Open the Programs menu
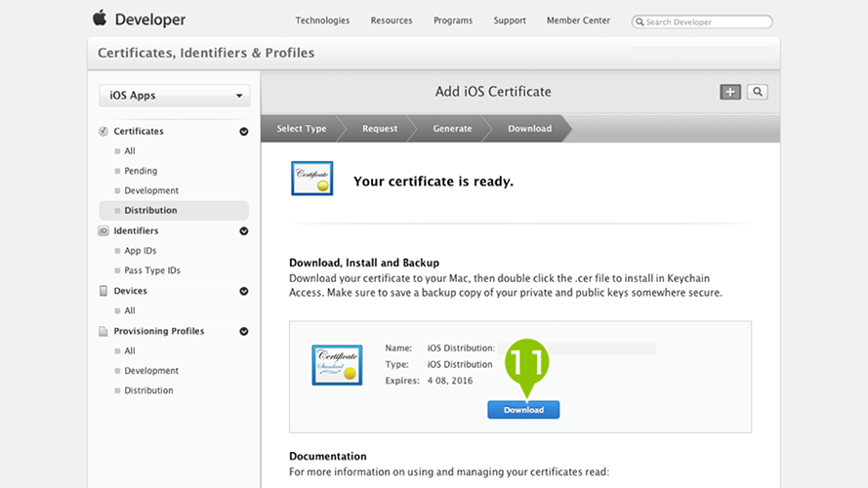This screenshot has width=868, height=488. (453, 20)
